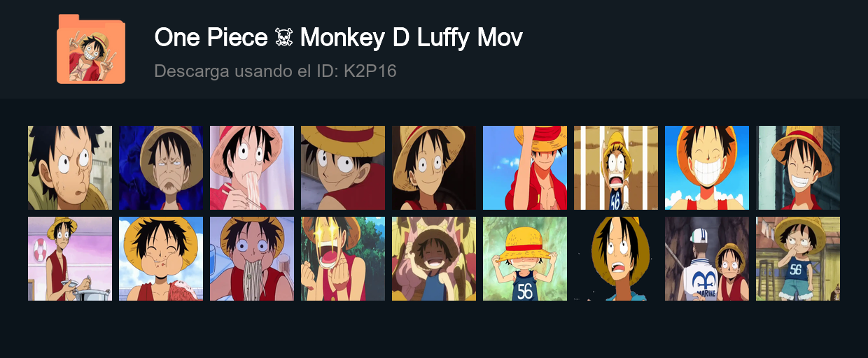Select big grin Luffy with blue sky sticker
The image size is (868, 358).
707,168
